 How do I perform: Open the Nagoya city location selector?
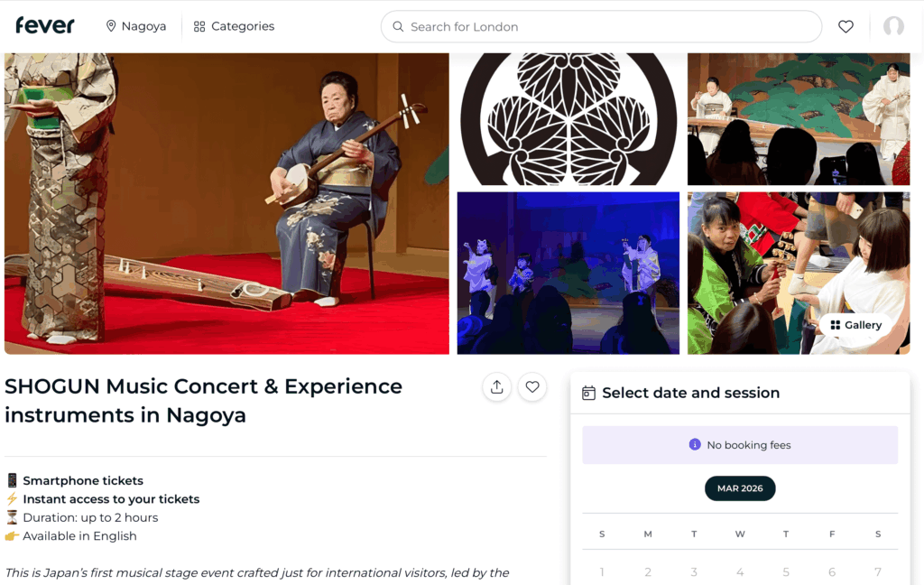click(x=136, y=26)
